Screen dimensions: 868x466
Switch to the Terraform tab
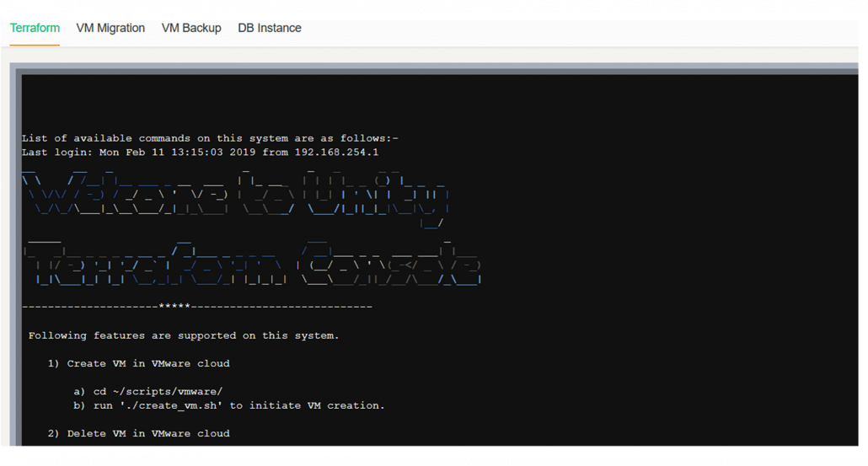point(35,28)
